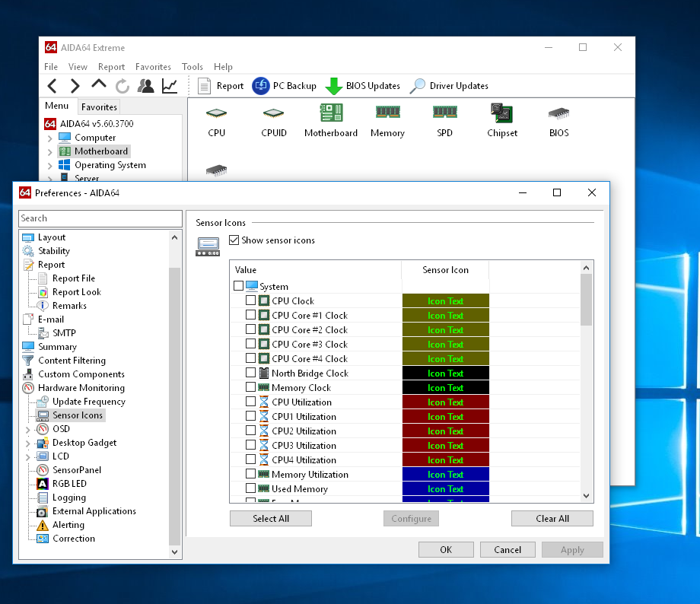
Task: Expand the Motherboard node in AIDA64 menu
Action: click(x=50, y=152)
